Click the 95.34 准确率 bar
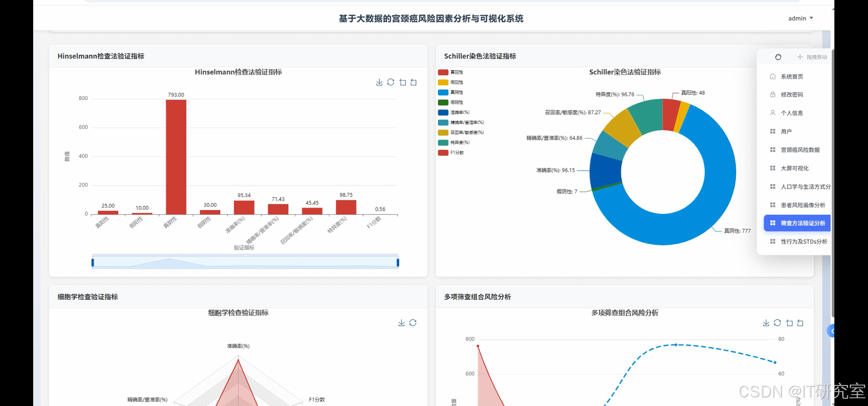Screen dimensions: 868x406 coord(244,208)
